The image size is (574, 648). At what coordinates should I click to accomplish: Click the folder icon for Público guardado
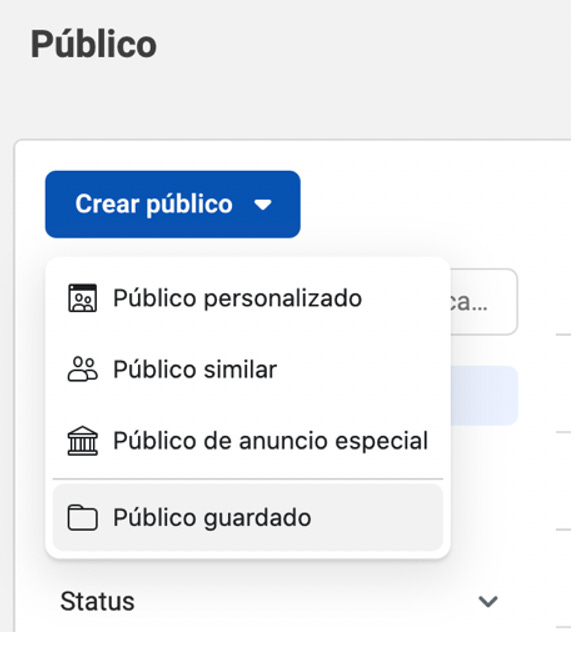83,517
